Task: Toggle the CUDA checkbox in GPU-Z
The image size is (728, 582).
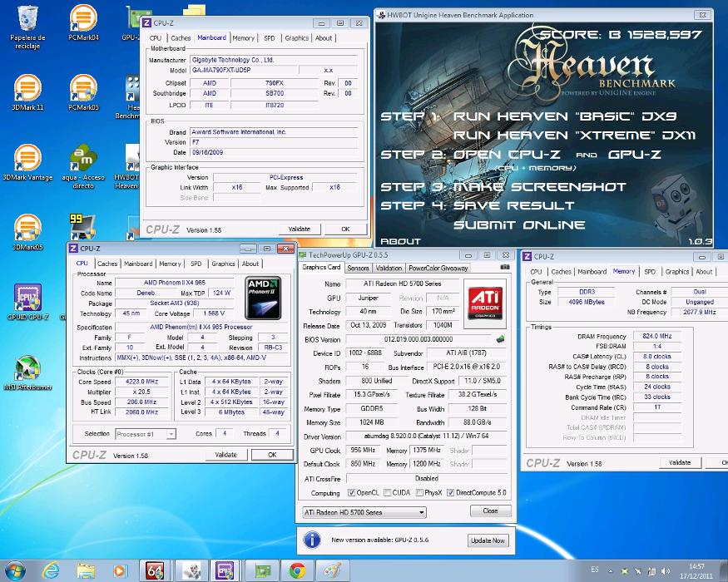Action: [x=387, y=492]
